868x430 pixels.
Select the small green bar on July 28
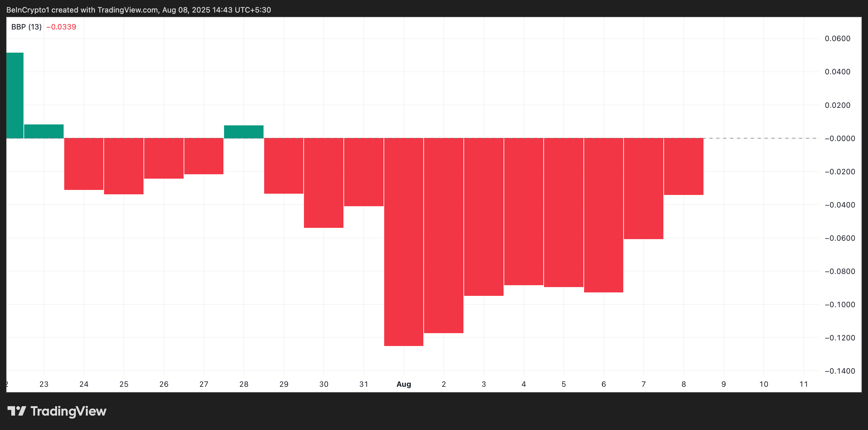(x=243, y=131)
